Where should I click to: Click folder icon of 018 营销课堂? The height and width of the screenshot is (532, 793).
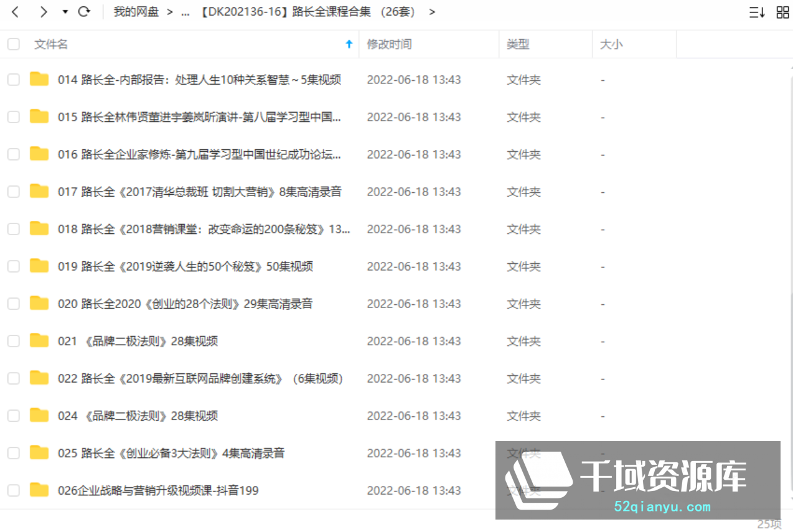[x=39, y=228]
